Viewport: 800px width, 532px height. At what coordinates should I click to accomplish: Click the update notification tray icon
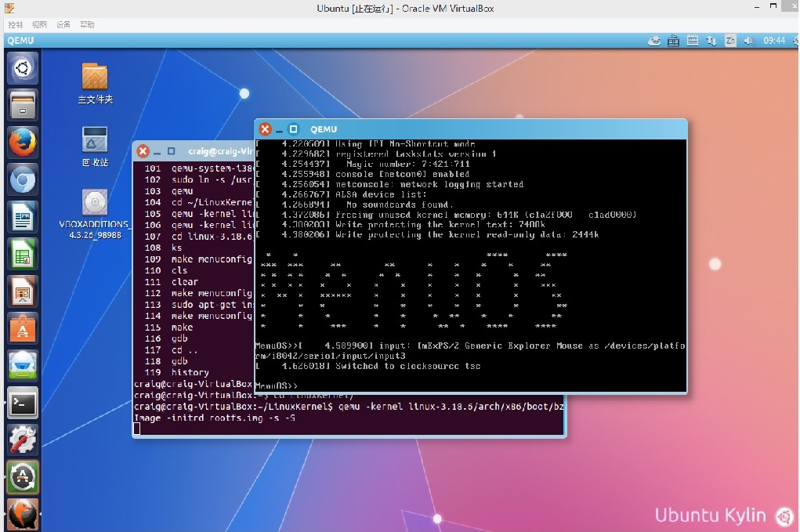654,41
